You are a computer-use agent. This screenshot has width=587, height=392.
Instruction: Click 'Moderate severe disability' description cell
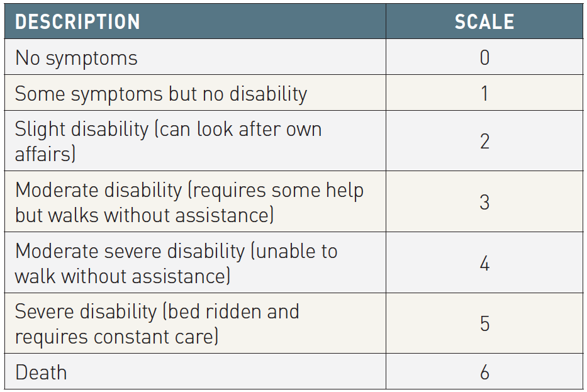pos(195,263)
